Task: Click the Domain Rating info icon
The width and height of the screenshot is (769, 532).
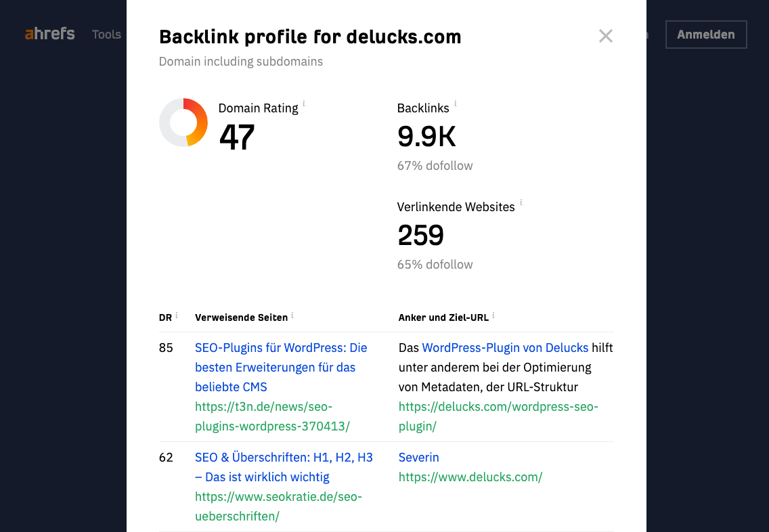Action: (304, 104)
